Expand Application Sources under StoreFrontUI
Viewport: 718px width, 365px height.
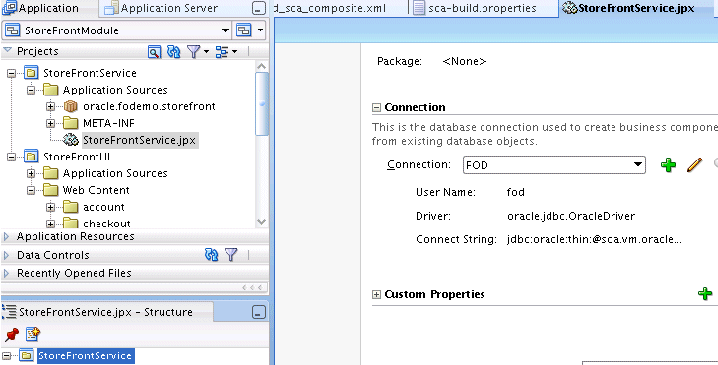31,174
